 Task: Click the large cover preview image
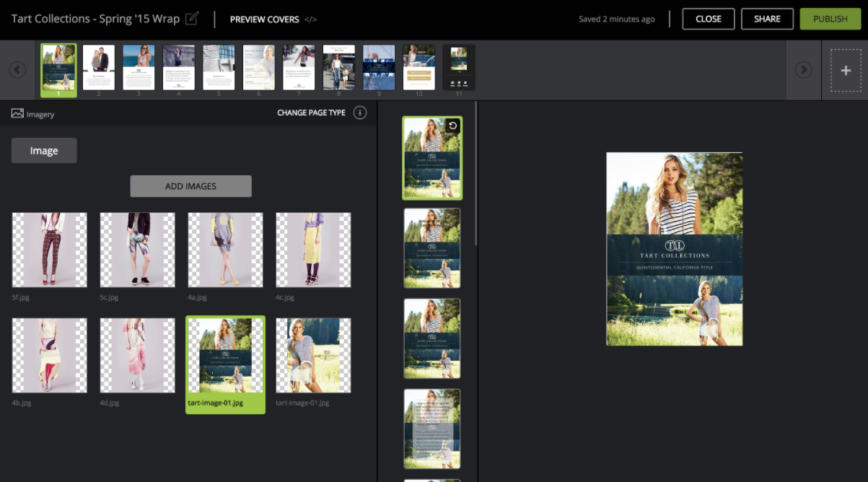click(x=674, y=249)
